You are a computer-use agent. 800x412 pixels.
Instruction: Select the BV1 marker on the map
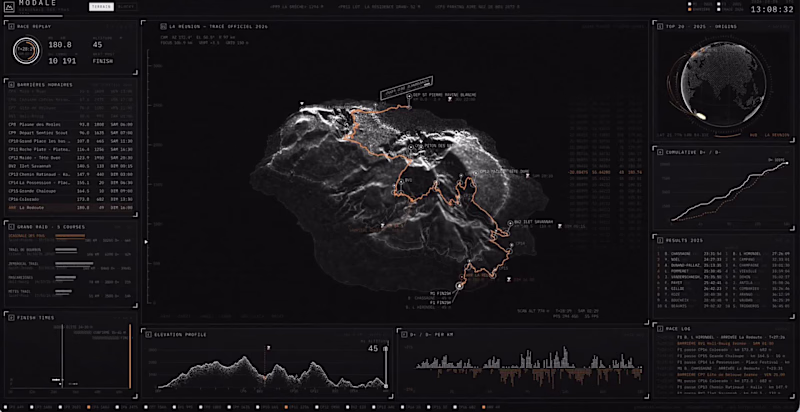tap(401, 181)
